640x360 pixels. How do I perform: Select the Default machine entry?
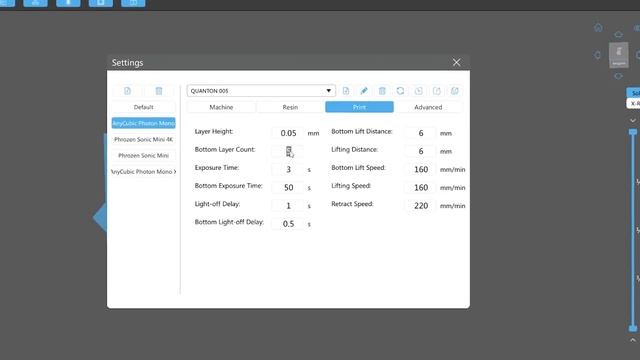coord(143,107)
